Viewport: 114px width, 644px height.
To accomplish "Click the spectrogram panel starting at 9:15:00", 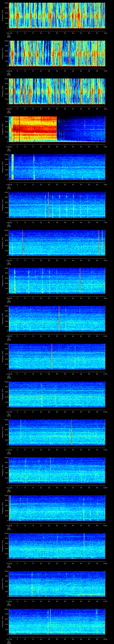I will click(57, 546).
